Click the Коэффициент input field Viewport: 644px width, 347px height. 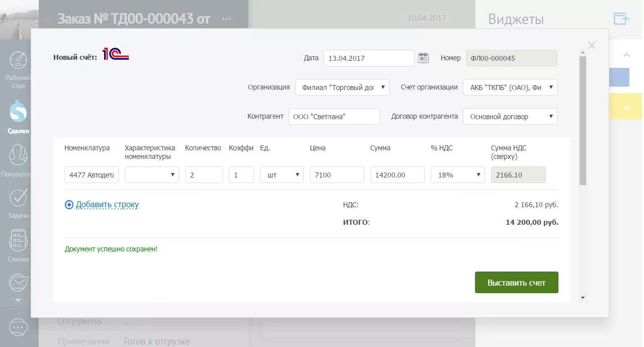pos(242,175)
